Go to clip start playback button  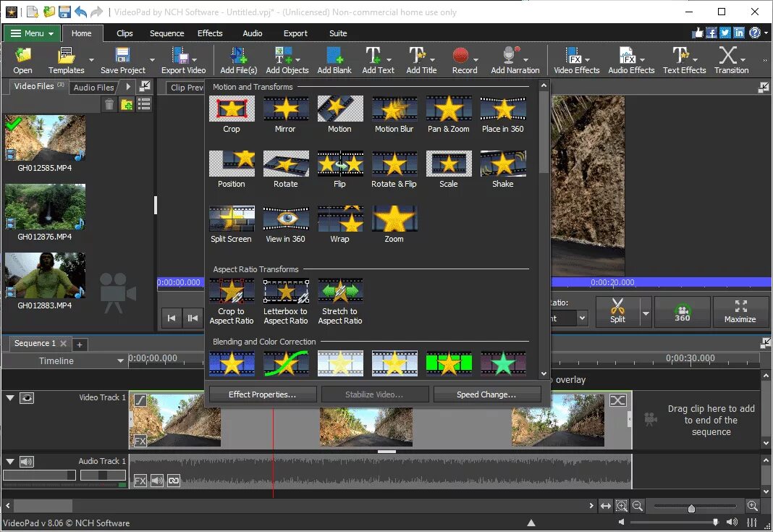(171, 318)
